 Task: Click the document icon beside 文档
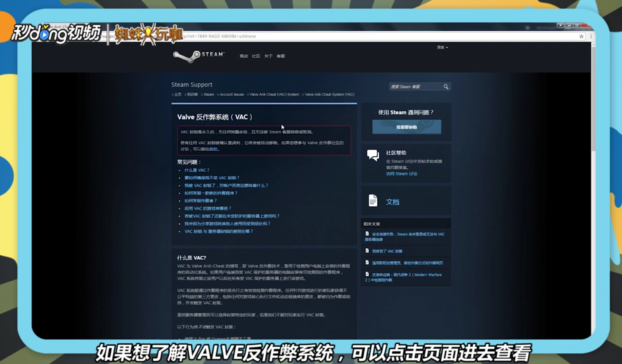(x=373, y=200)
